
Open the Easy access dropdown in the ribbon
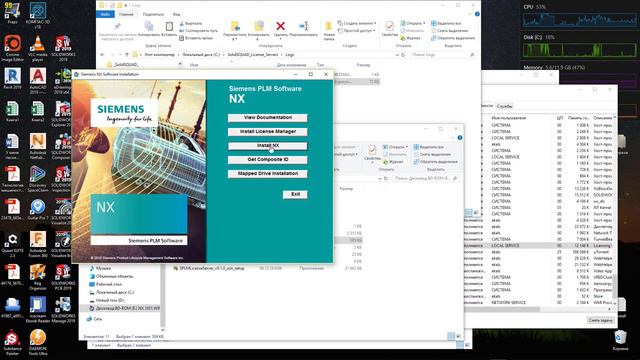click(356, 31)
